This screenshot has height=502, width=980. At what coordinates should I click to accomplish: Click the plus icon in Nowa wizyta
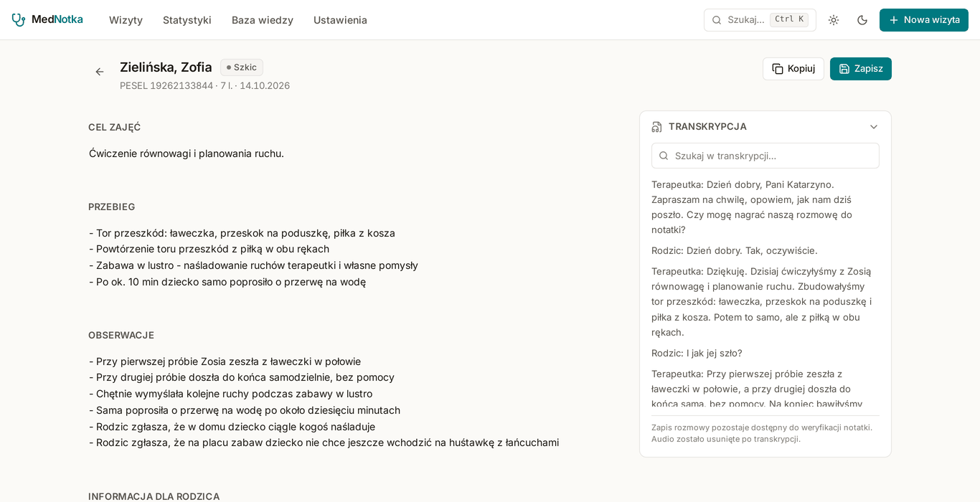tap(894, 20)
